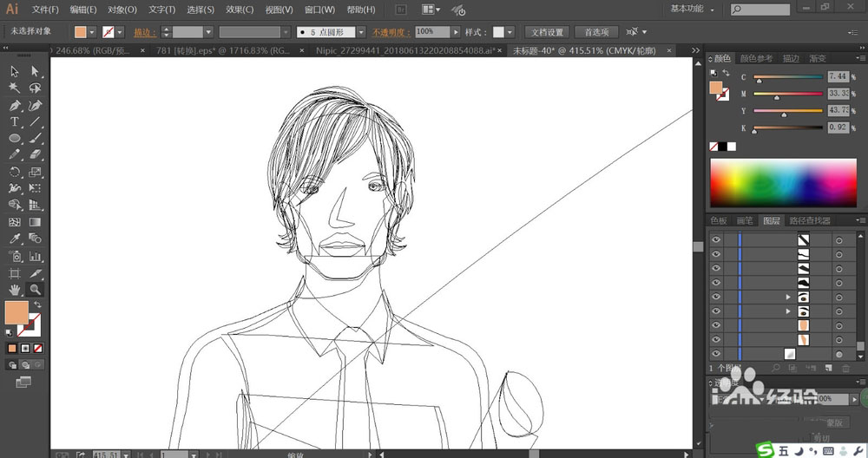Activate the Rotate tool
The image size is (868, 458).
click(15, 172)
